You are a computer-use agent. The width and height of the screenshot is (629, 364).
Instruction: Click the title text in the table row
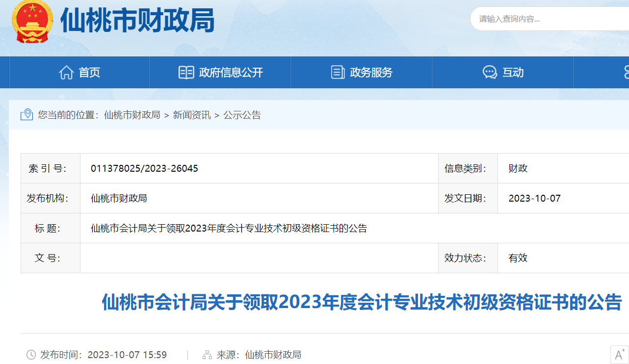click(229, 228)
